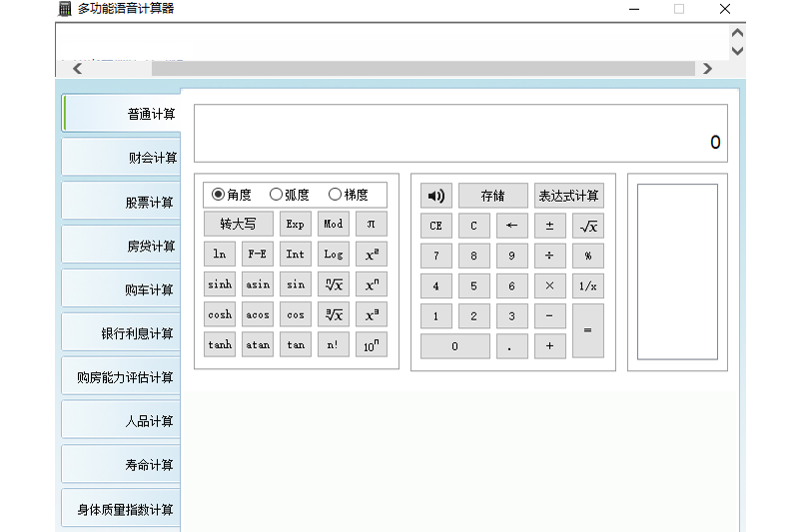The height and width of the screenshot is (532, 799).
Task: Open the 财会计算 tab
Action: point(121,158)
